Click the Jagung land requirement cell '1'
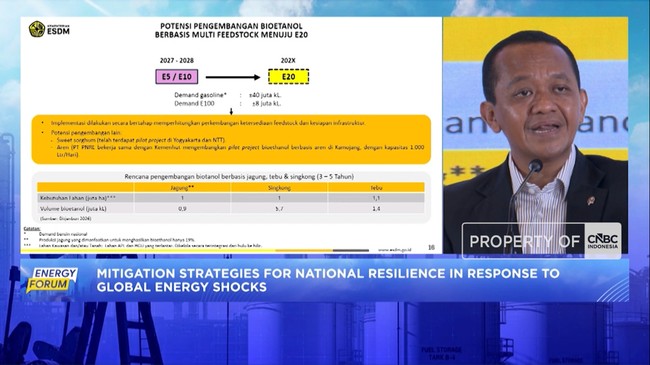Screen dimensions: 650x365 point(182,198)
